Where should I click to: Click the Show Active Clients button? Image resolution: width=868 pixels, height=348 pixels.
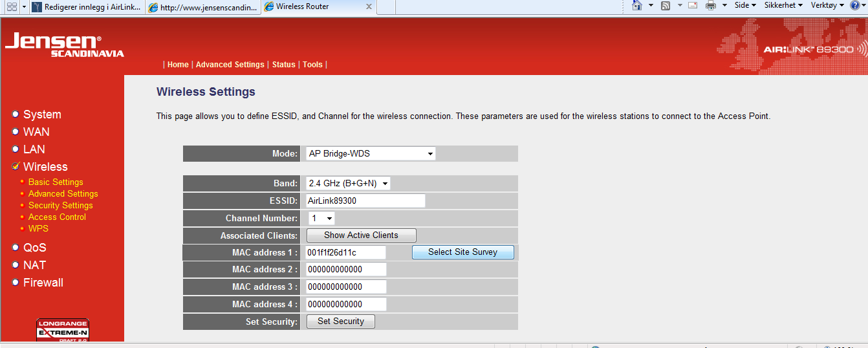click(361, 235)
